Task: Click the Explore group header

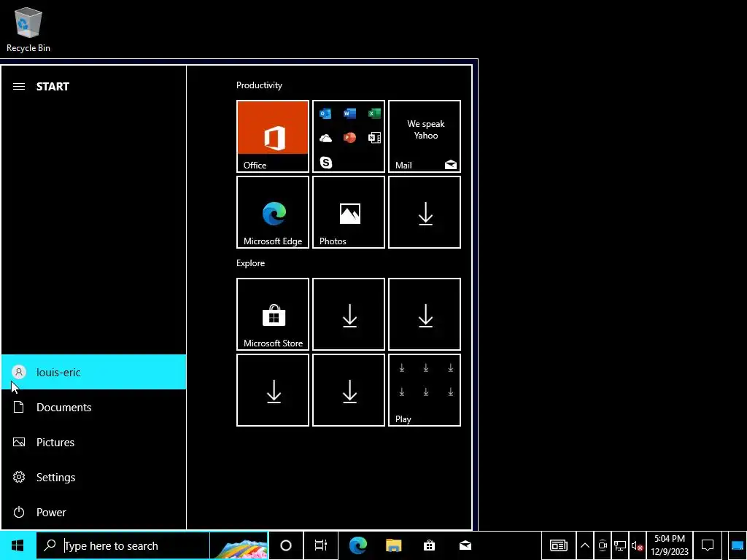Action: point(251,262)
